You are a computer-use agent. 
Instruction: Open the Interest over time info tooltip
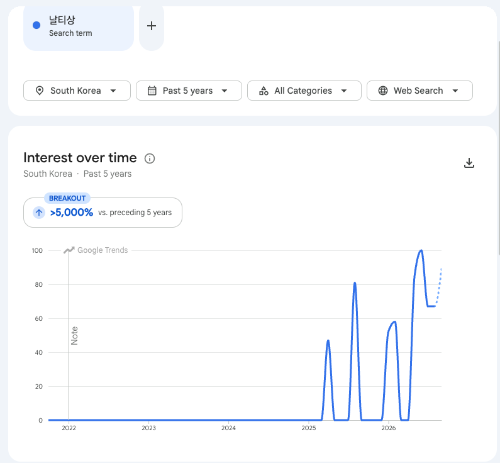pyautogui.click(x=150, y=158)
